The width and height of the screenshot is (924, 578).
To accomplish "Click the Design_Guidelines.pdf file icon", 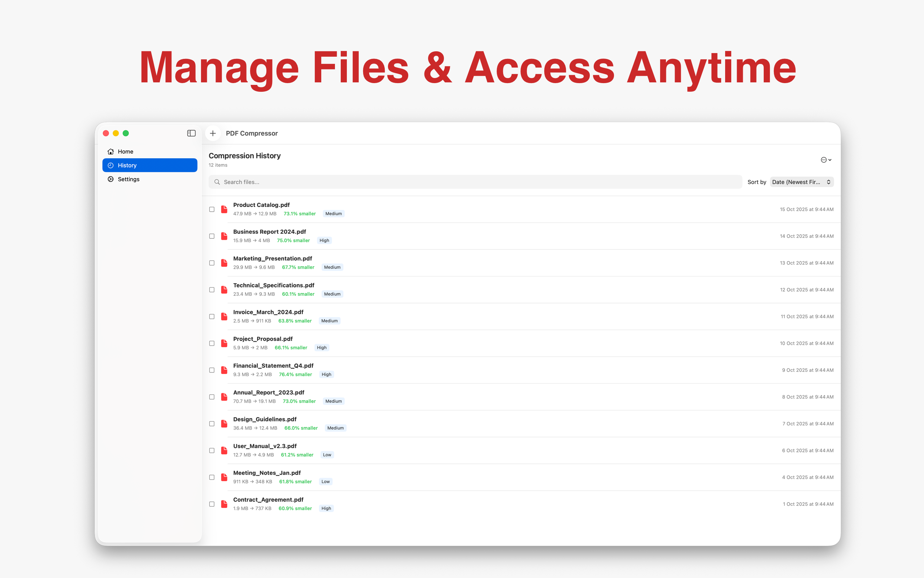I will pyautogui.click(x=224, y=423).
